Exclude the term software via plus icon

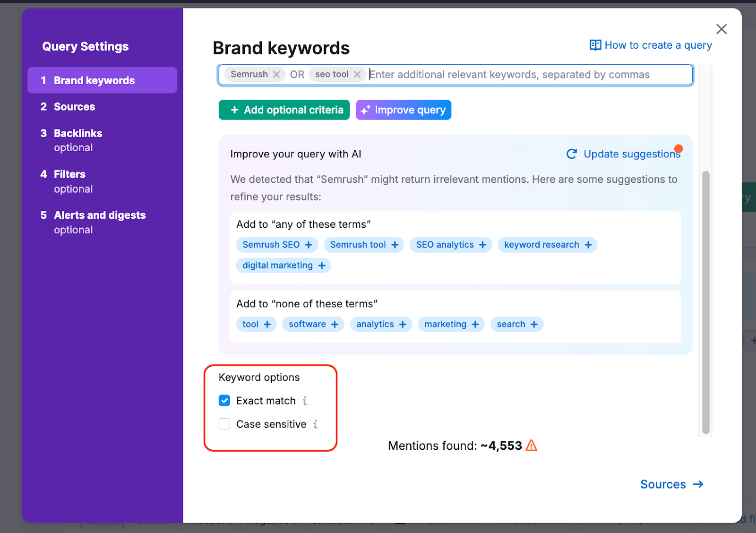(x=335, y=324)
